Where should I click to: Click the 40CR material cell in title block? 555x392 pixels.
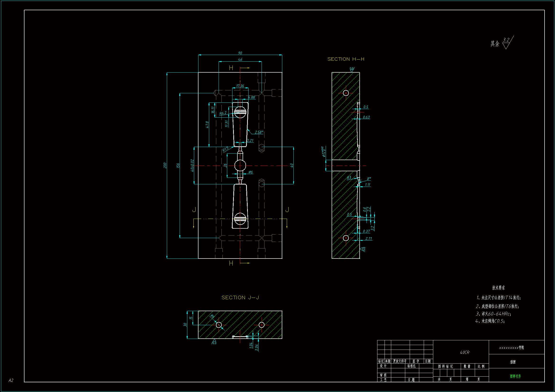tap(465, 352)
